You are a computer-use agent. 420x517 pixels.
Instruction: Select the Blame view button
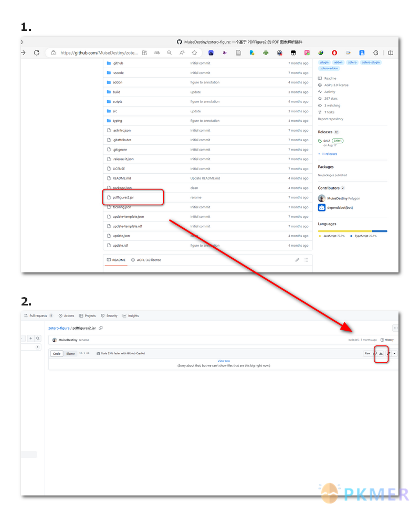70,353
